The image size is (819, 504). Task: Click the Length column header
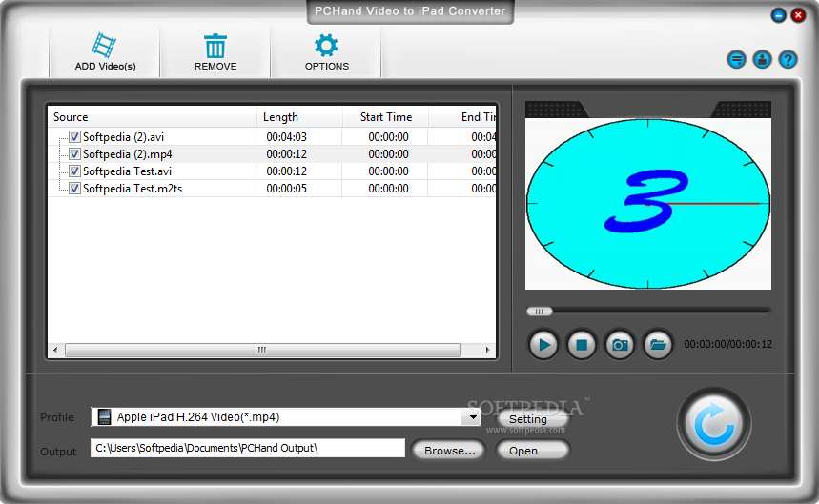(299, 117)
